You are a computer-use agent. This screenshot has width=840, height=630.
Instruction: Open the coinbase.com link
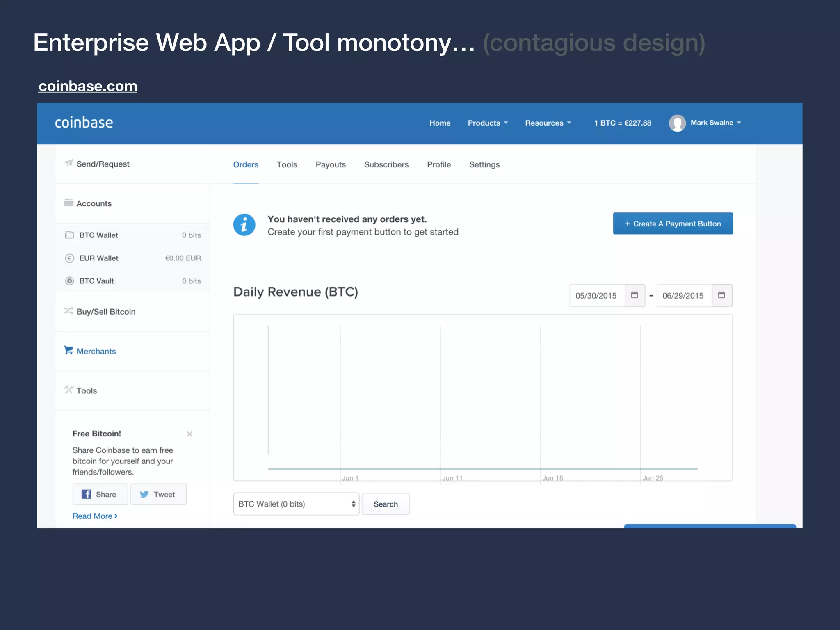pyautogui.click(x=88, y=86)
